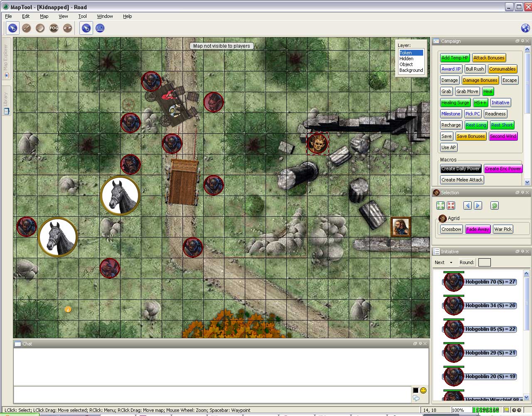Image resolution: width=532 pixels, height=416 pixels.
Task: Open the Next dropdown arrow in Initiative
Action: pos(451,262)
